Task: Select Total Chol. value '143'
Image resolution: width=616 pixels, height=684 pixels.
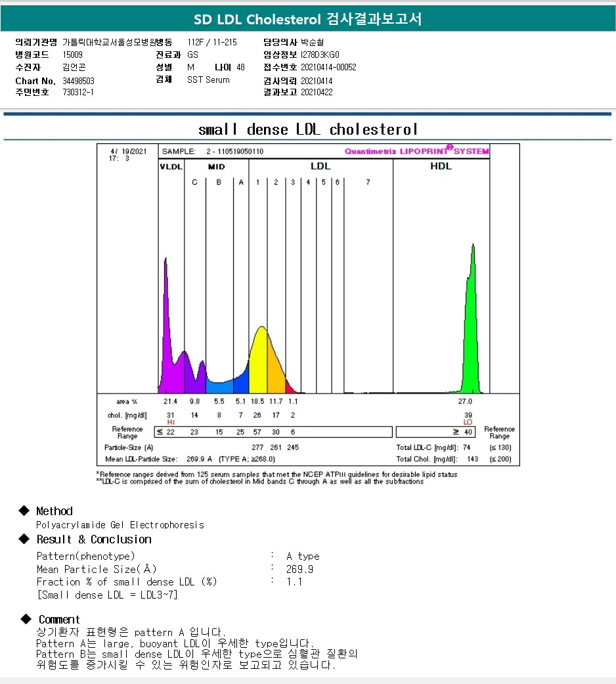Action: coord(473,459)
